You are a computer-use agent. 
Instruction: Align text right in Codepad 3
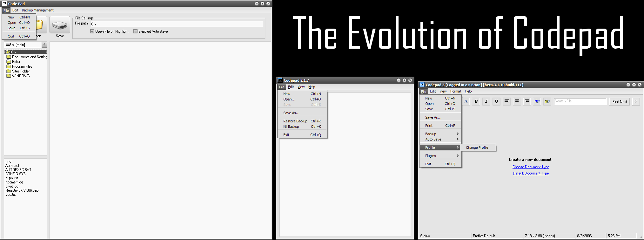click(527, 101)
